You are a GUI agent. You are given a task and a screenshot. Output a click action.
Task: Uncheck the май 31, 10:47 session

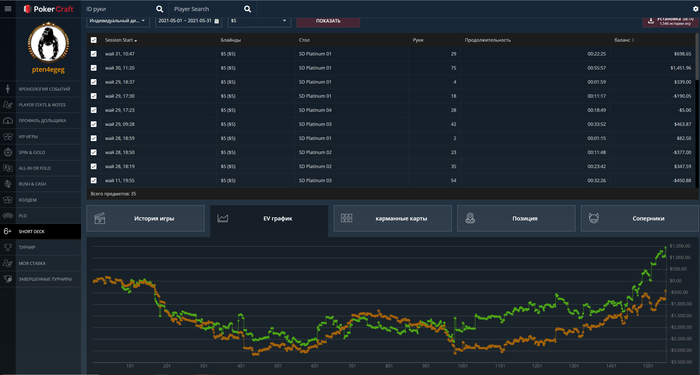(94, 54)
